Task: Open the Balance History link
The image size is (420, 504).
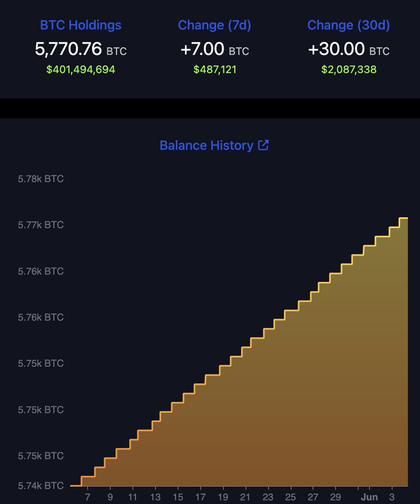Action: 206,145
